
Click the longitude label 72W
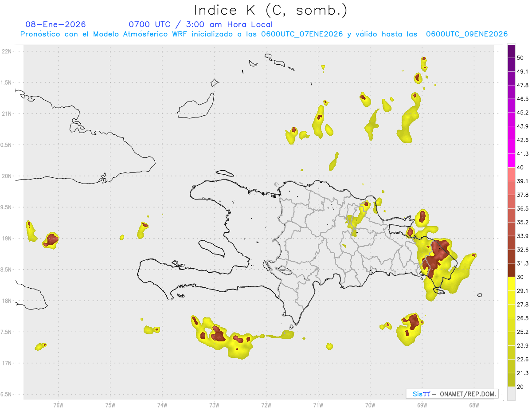point(266,405)
